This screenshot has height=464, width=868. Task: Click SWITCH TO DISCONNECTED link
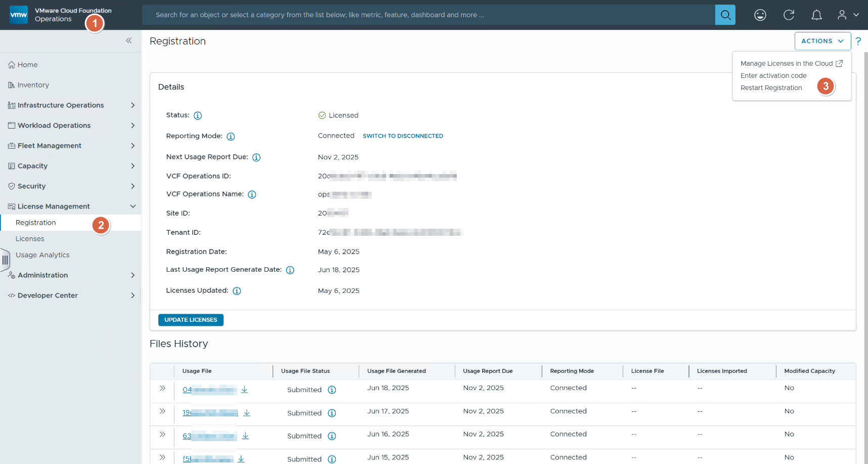(403, 136)
